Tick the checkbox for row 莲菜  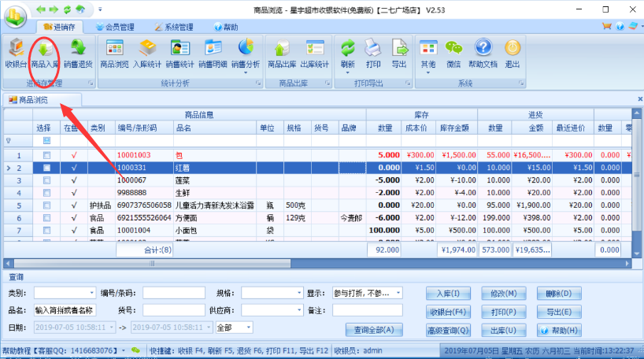[x=46, y=180]
